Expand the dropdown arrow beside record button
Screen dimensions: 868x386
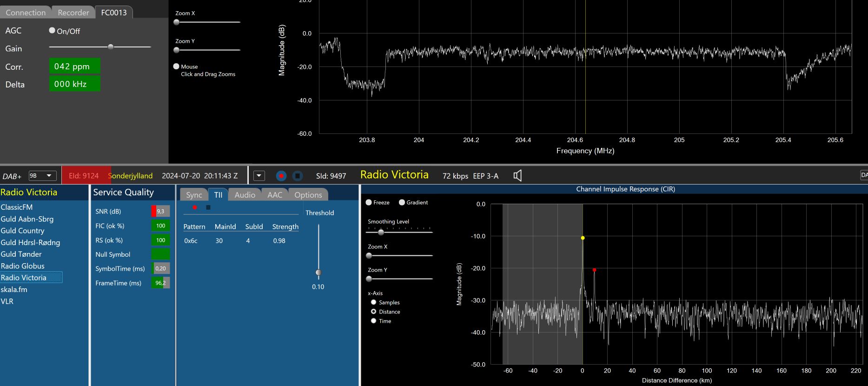coord(259,176)
